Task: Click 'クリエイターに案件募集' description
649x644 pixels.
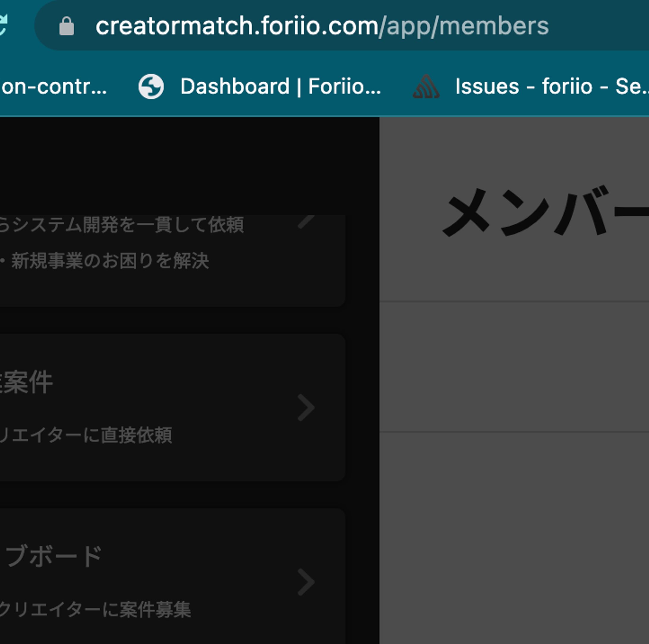Action: pos(95,610)
